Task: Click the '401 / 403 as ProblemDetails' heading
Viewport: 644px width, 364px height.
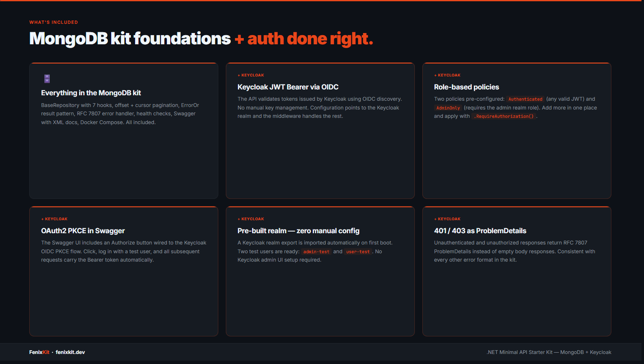Action: click(x=480, y=231)
